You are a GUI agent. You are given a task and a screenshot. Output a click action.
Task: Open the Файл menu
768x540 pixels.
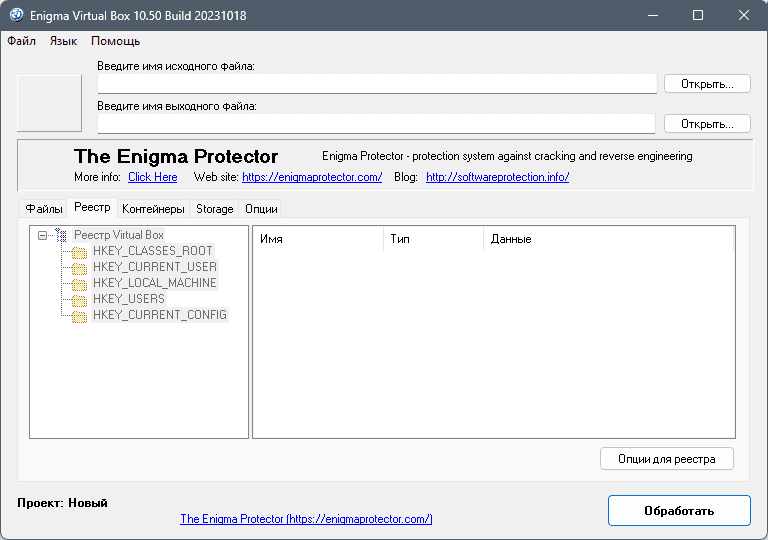[22, 41]
